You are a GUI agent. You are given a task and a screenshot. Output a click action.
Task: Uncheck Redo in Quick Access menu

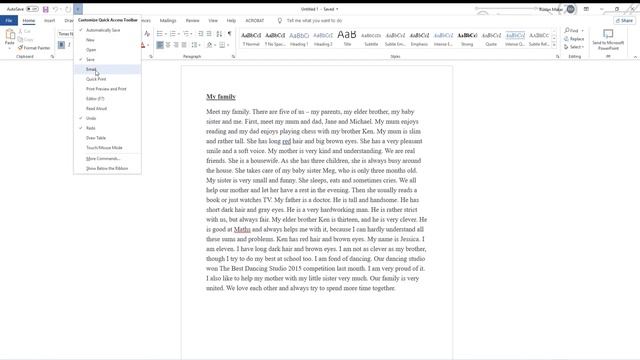click(107, 128)
